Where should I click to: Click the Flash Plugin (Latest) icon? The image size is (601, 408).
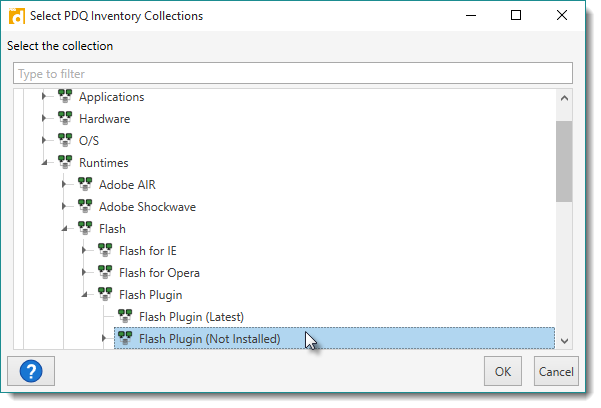[x=125, y=317]
